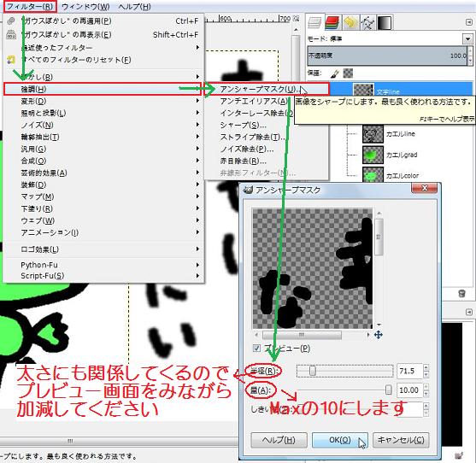Open the layer モード dropdown

coord(467,38)
